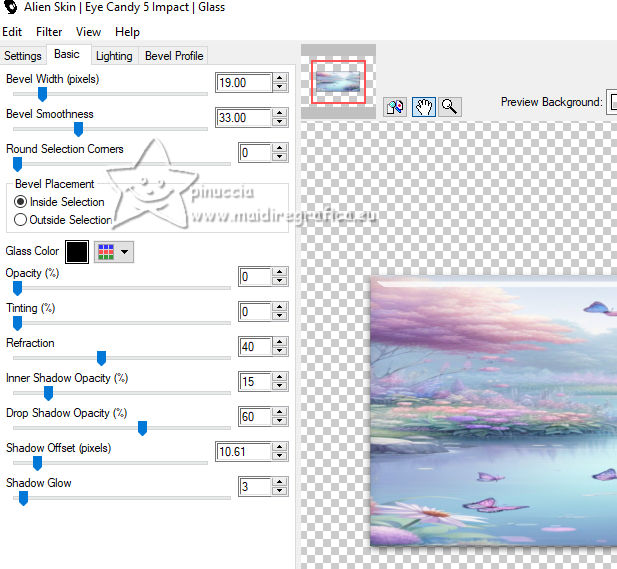The image size is (617, 569).
Task: Click the Refraction slider handle
Action: (101, 358)
